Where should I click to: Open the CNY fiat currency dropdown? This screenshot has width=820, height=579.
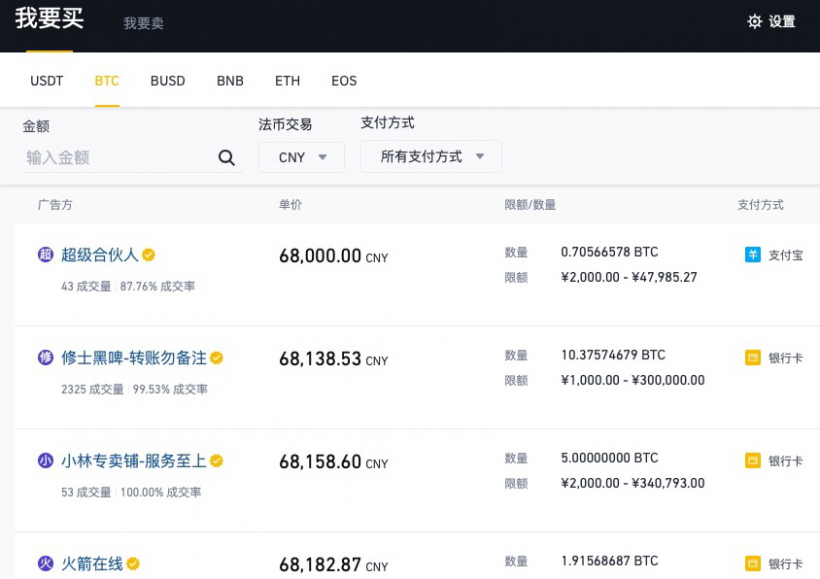pyautogui.click(x=301, y=157)
